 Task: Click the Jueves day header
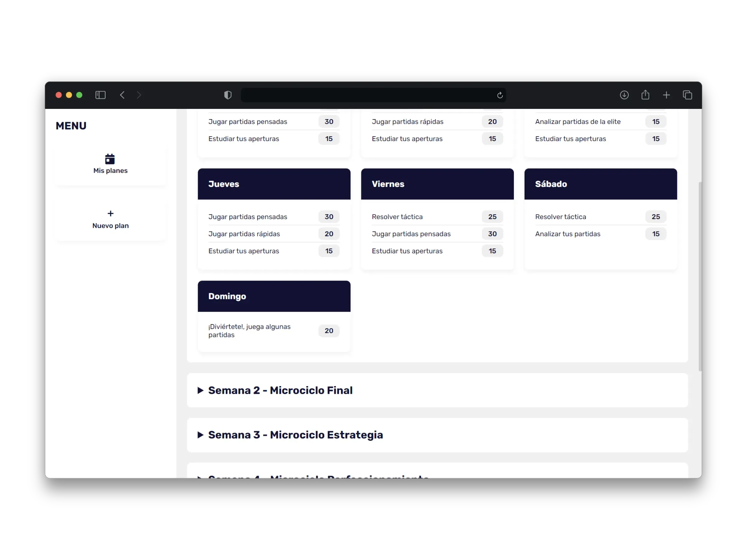pyautogui.click(x=274, y=184)
